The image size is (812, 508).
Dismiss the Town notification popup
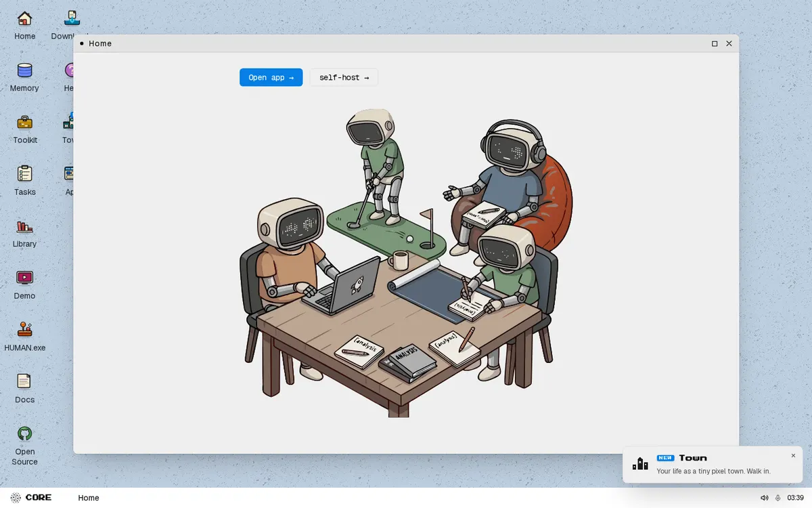793,456
